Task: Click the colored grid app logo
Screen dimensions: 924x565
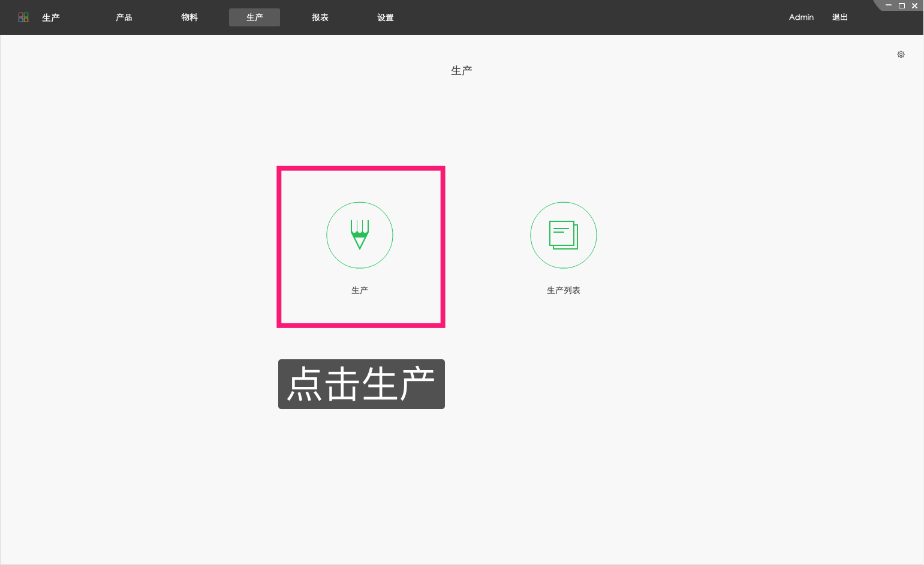Action: 23,17
